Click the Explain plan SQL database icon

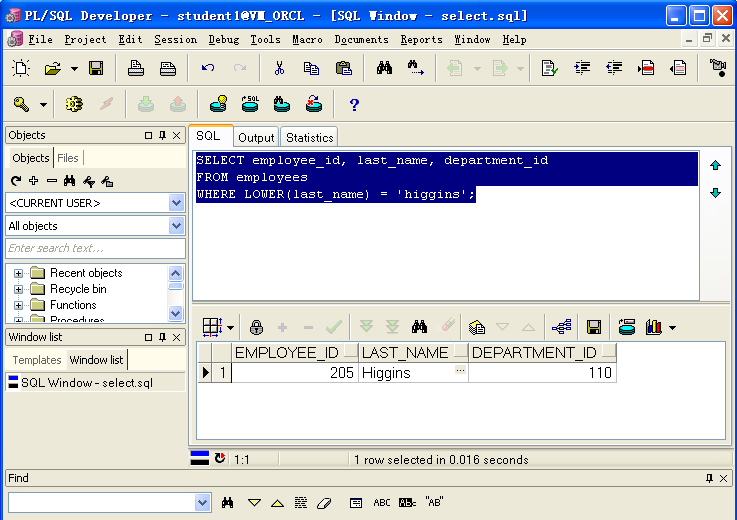click(x=250, y=104)
